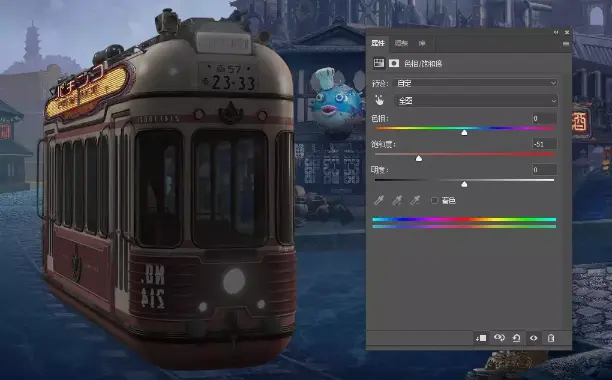Image resolution: width=612 pixels, height=380 pixels.
Task: Click the saturation slider handle
Action: [419, 158]
